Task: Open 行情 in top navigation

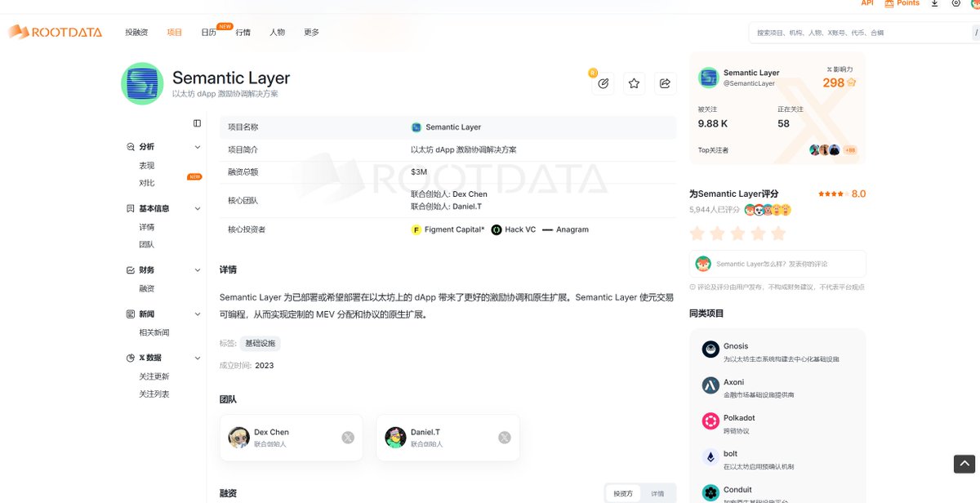Action: (243, 33)
